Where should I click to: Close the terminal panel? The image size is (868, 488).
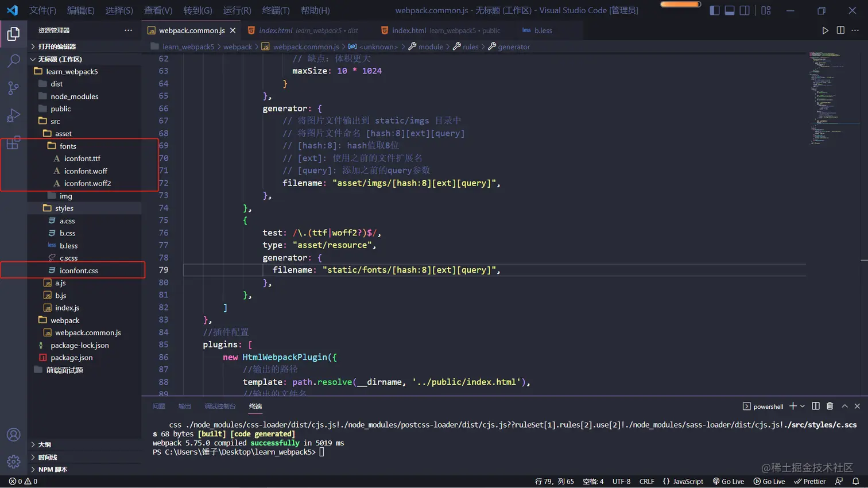click(858, 406)
